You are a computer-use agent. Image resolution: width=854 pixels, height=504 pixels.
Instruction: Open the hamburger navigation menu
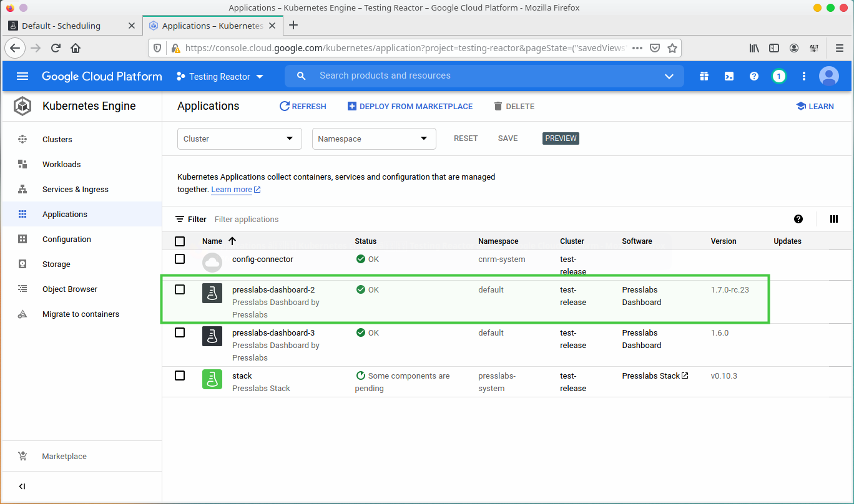(x=22, y=76)
